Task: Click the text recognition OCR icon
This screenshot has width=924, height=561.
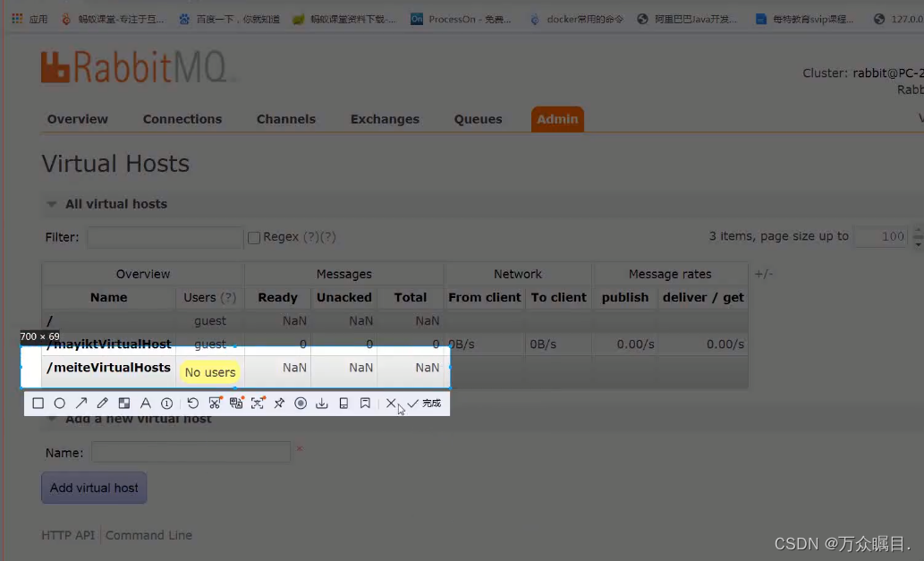Action: (258, 403)
